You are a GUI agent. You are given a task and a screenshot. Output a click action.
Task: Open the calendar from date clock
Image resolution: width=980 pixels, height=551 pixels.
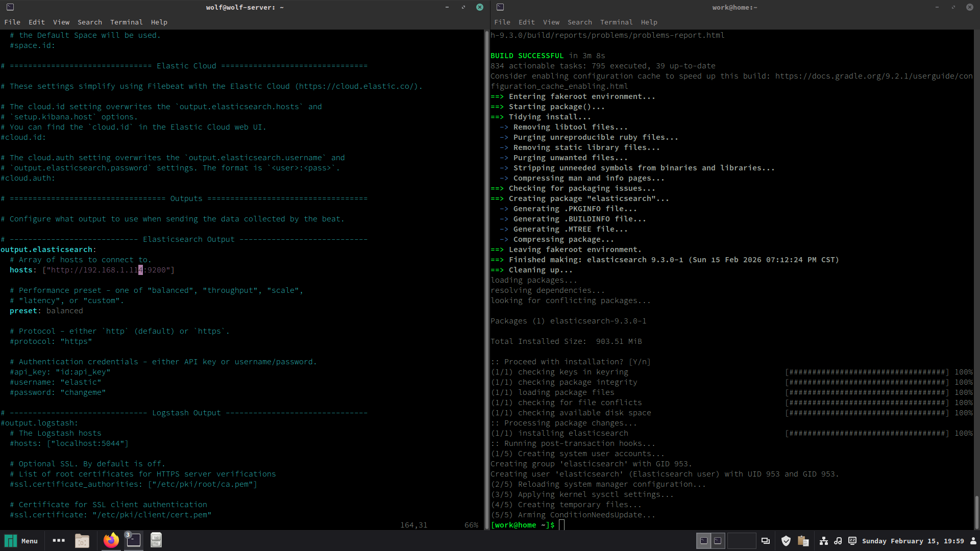[913, 541]
